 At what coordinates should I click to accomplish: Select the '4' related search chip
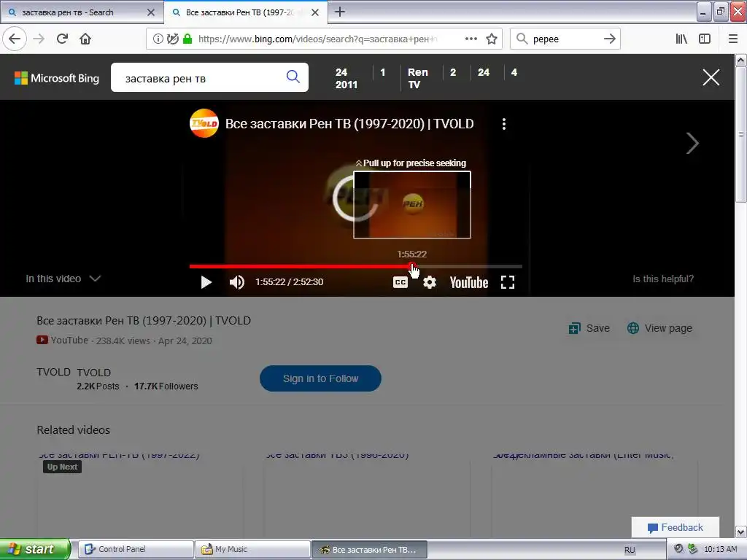click(x=514, y=72)
